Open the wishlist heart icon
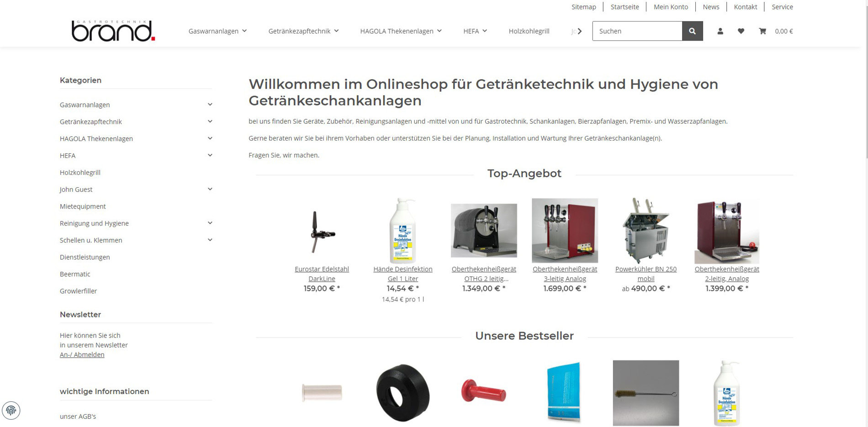 point(741,31)
